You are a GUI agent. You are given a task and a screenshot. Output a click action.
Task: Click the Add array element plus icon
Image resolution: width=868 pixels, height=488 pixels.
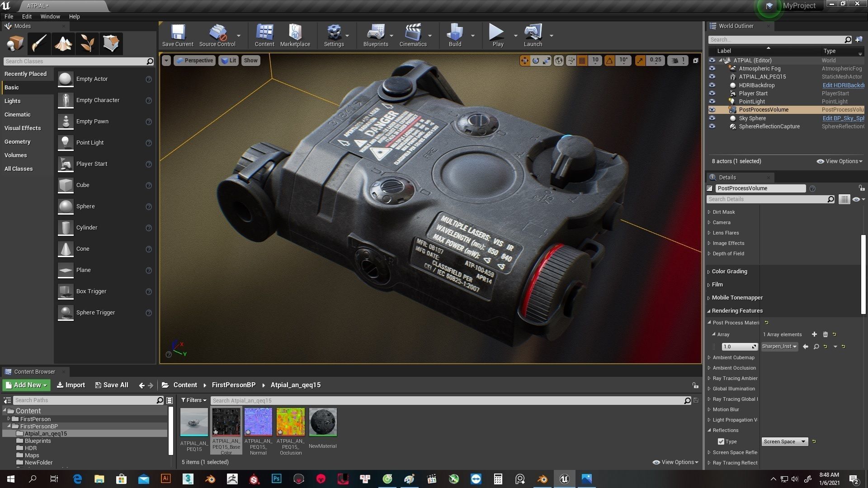pyautogui.click(x=814, y=334)
